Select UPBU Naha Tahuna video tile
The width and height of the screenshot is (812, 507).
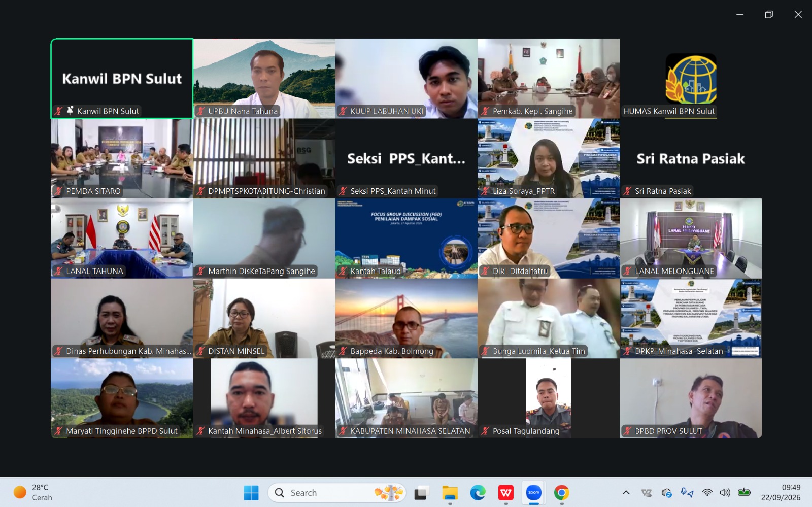click(x=264, y=78)
